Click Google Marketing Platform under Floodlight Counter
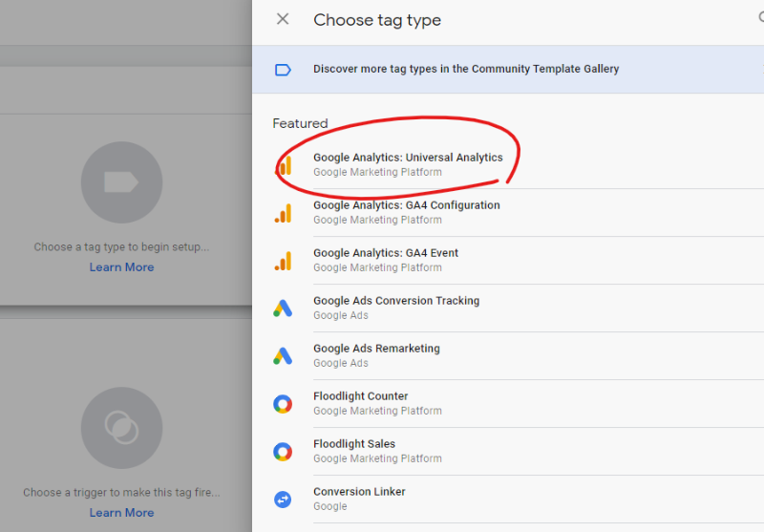This screenshot has width=764, height=532. pyautogui.click(x=377, y=411)
